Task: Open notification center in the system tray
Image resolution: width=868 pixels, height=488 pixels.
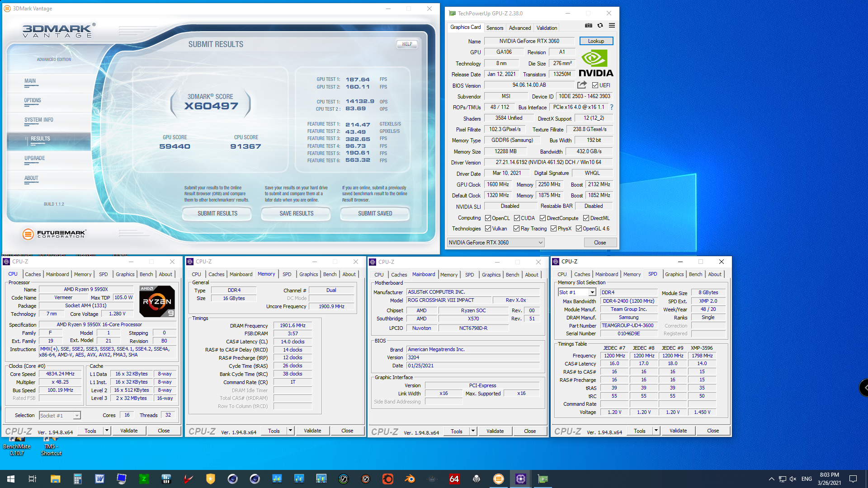Action: 853,479
